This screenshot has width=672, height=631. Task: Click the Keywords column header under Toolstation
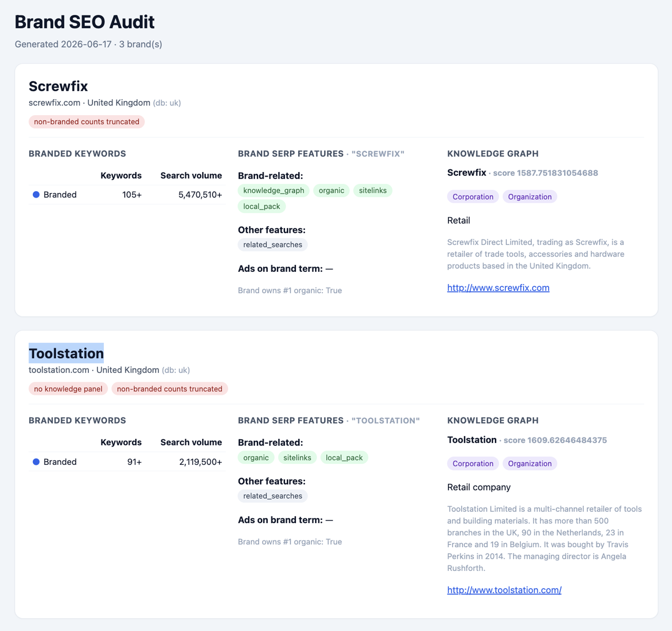coord(121,442)
